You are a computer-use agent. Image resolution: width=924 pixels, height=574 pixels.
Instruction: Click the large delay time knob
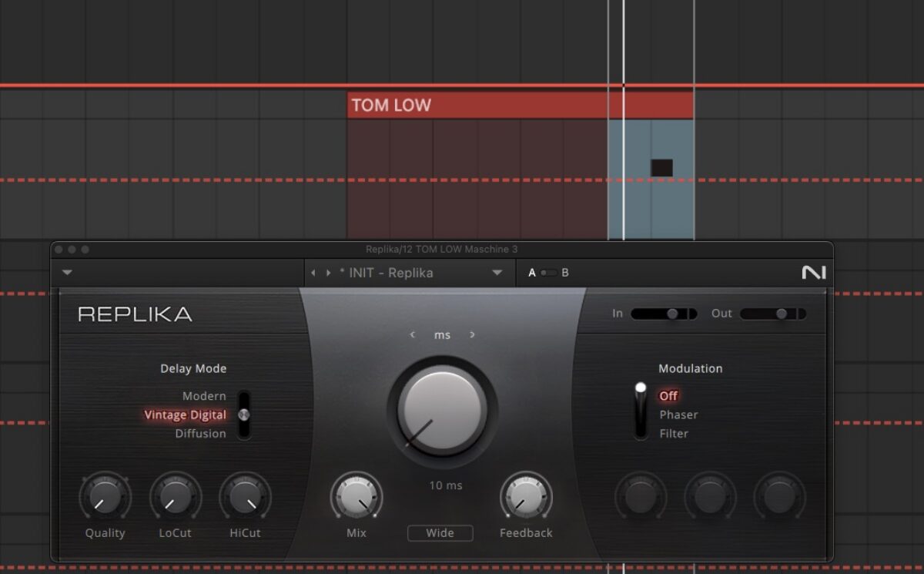(442, 409)
